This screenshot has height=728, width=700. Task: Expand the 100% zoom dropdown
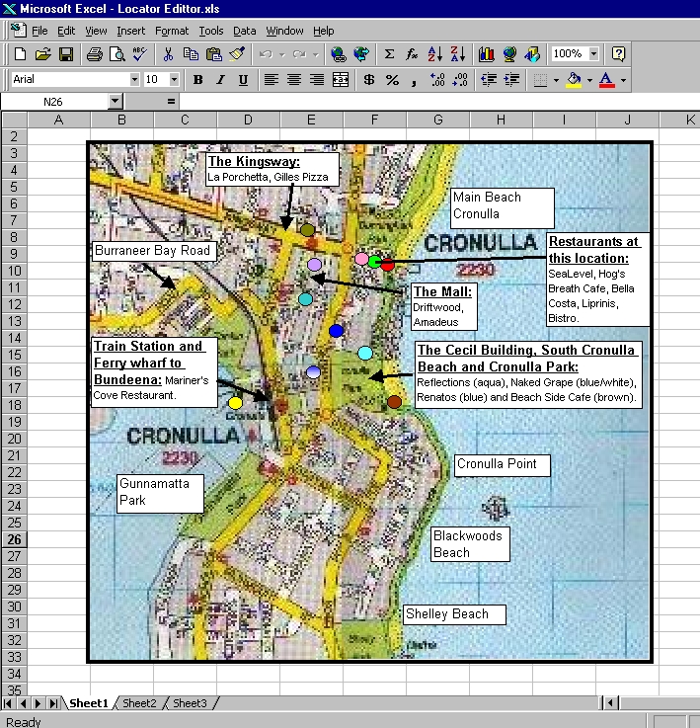tap(593, 54)
